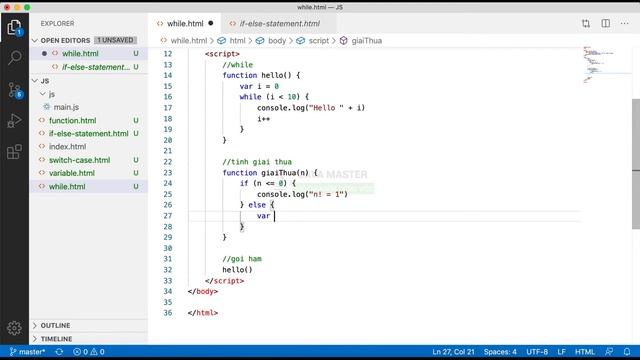Click Synchronize Changes icon in status bar

[59, 352]
